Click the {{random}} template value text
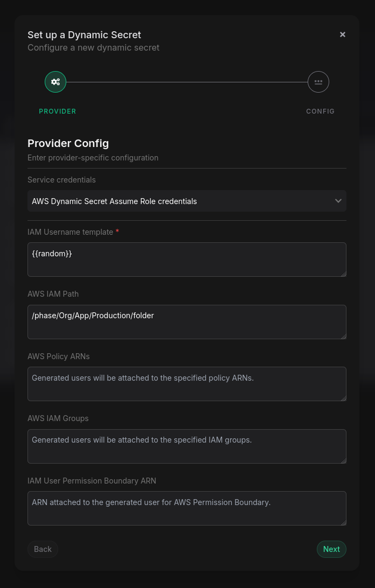Image resolution: width=375 pixels, height=588 pixels. pos(52,253)
